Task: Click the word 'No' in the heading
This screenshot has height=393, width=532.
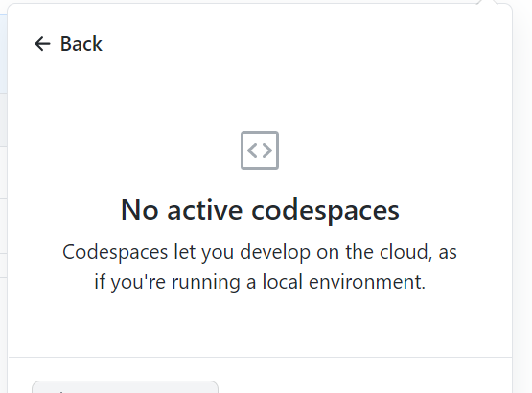Action: pos(140,211)
